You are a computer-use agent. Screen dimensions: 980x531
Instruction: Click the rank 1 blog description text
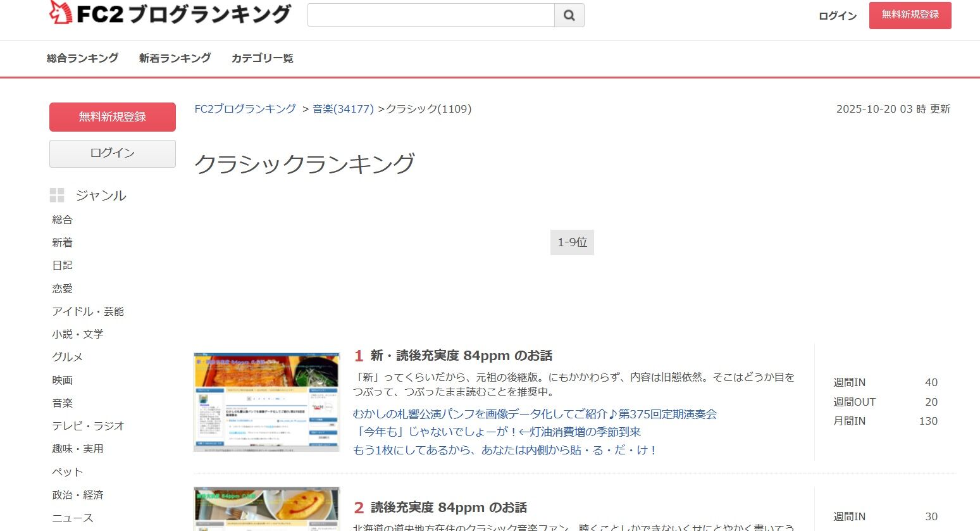(x=574, y=384)
